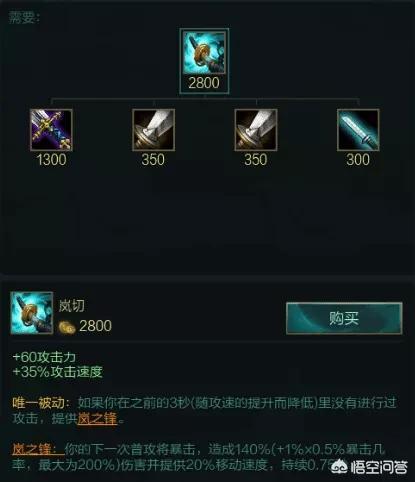Image resolution: width=415 pixels, height=482 pixels.
Task: Click the +35%攻击速度 stat line
Action: 57,372
